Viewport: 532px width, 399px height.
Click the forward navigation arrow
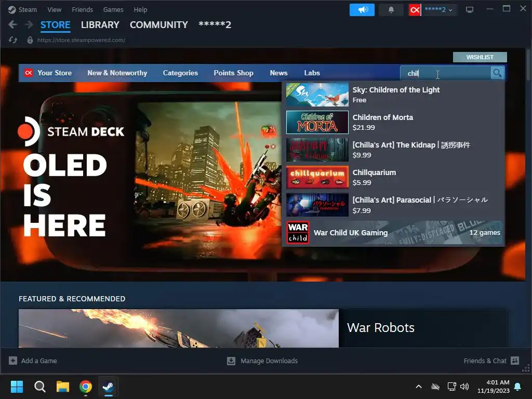pyautogui.click(x=29, y=24)
